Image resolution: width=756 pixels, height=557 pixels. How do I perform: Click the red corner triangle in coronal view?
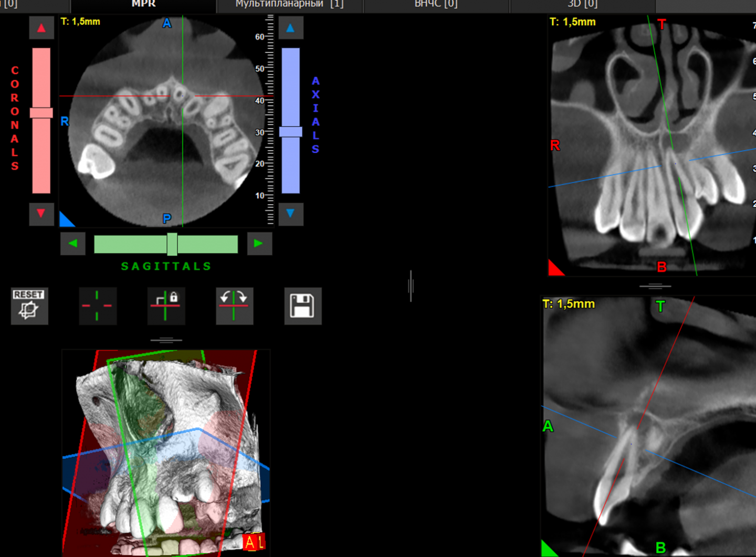pos(554,269)
